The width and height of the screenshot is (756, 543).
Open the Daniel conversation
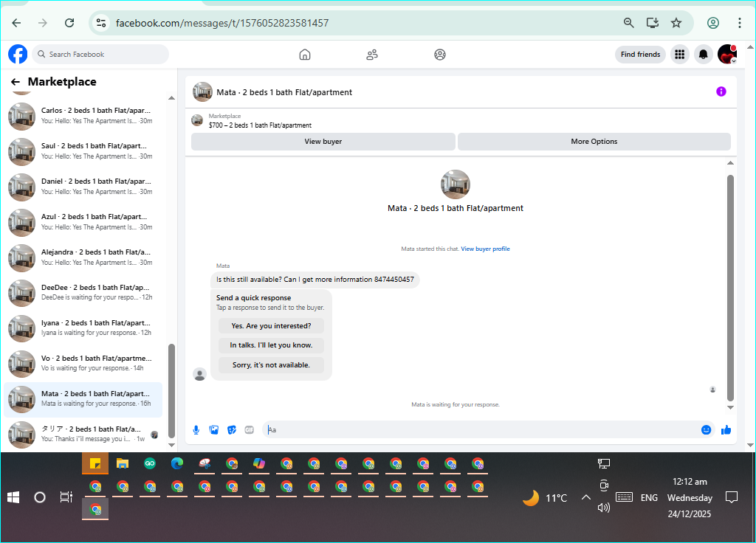pyautogui.click(x=83, y=187)
